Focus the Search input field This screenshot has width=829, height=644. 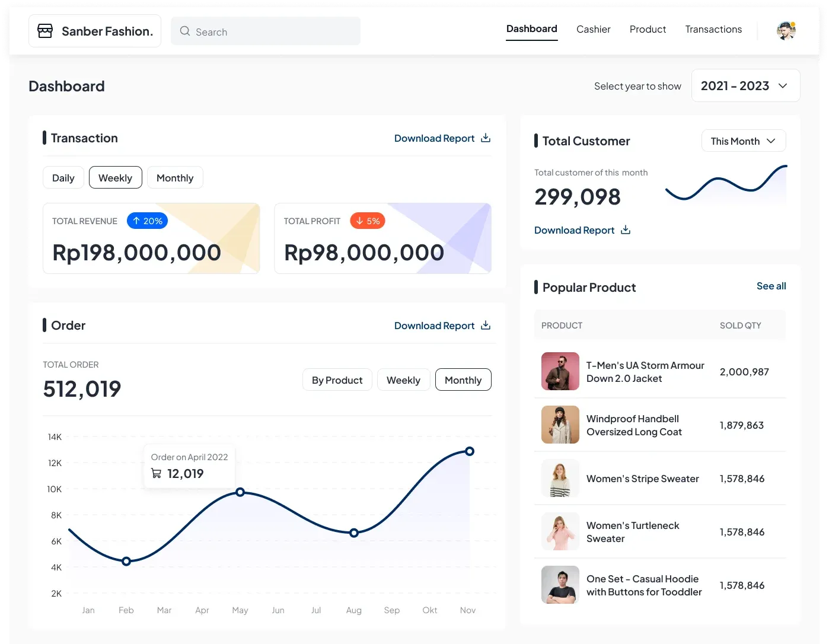[266, 31]
